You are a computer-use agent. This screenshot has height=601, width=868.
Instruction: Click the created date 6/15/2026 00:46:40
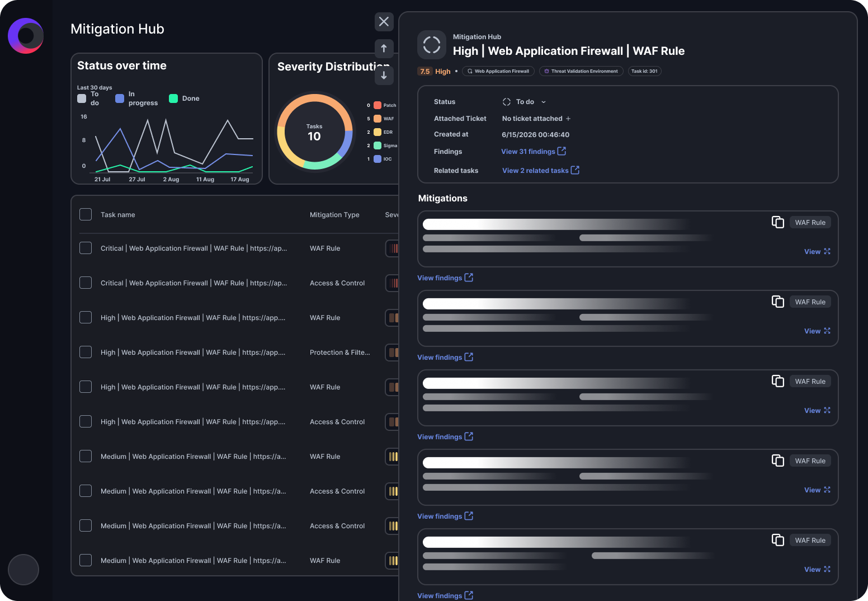click(x=536, y=135)
